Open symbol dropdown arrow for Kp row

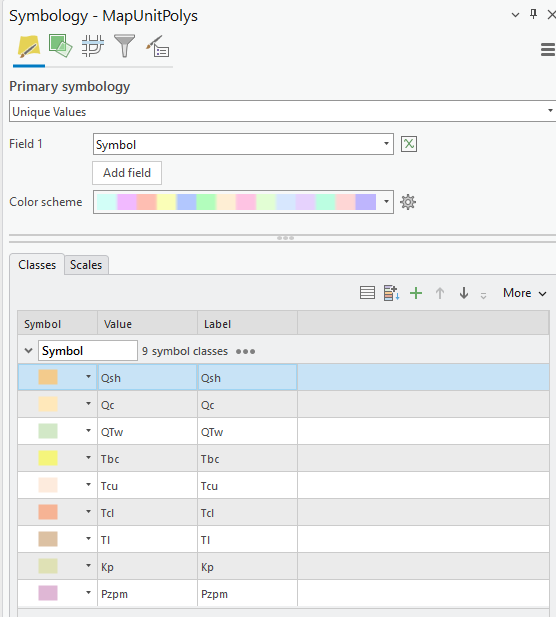tap(89, 566)
